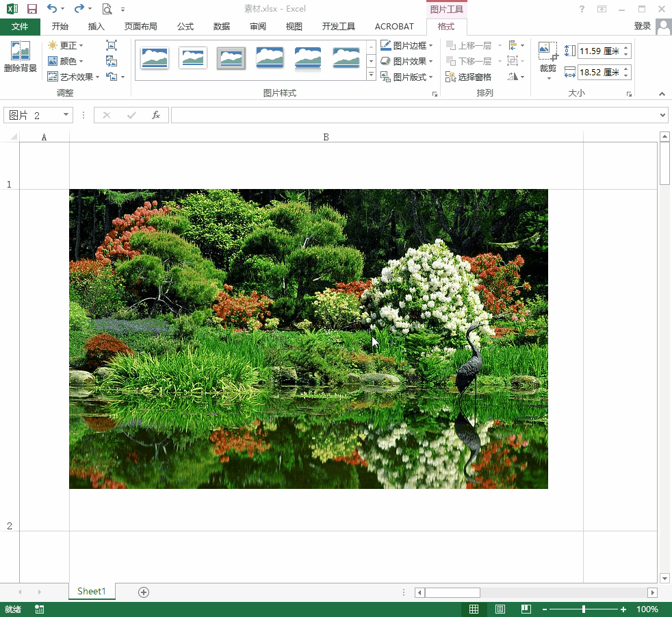Switch to the Review (审阅) tab
This screenshot has width=672, height=617.
[x=257, y=27]
